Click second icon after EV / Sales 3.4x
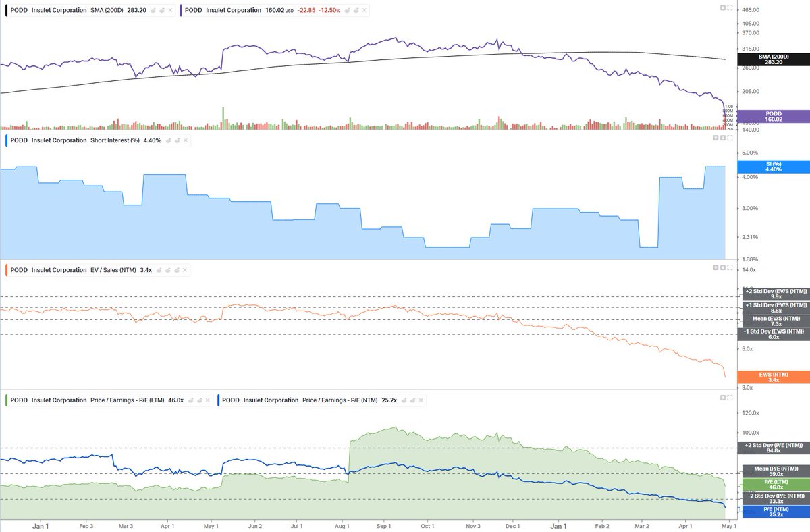 [168, 270]
